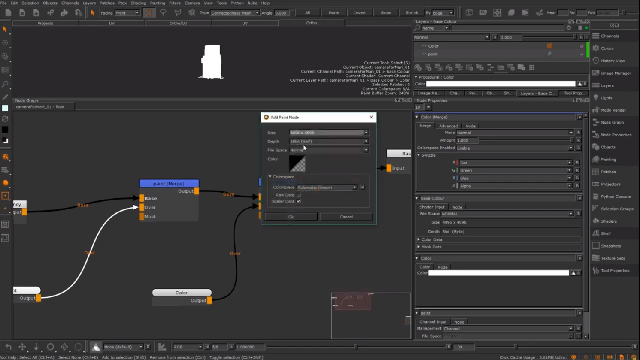This screenshot has height=360, width=640.
Task: Open the R swizzle channel dropdown
Action: pos(515,162)
